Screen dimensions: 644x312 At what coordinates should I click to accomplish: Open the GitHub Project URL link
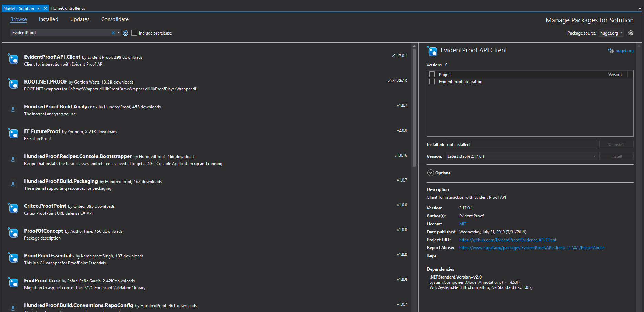(x=507, y=240)
